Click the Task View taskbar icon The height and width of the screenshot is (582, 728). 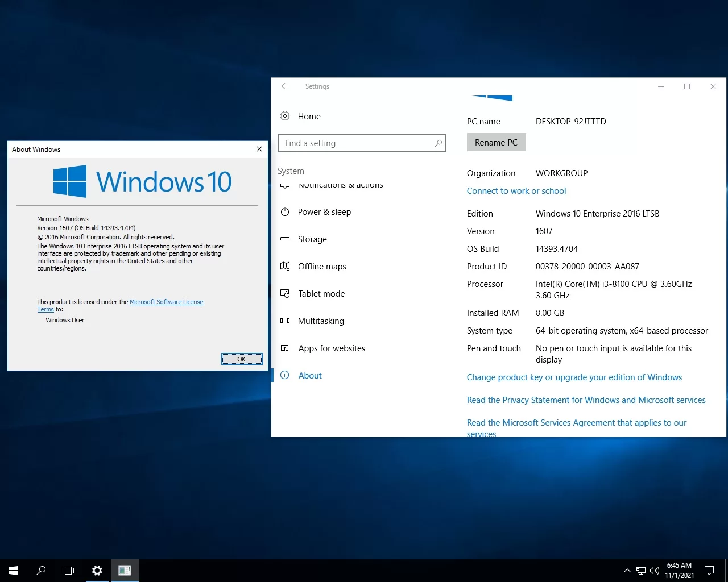68,571
